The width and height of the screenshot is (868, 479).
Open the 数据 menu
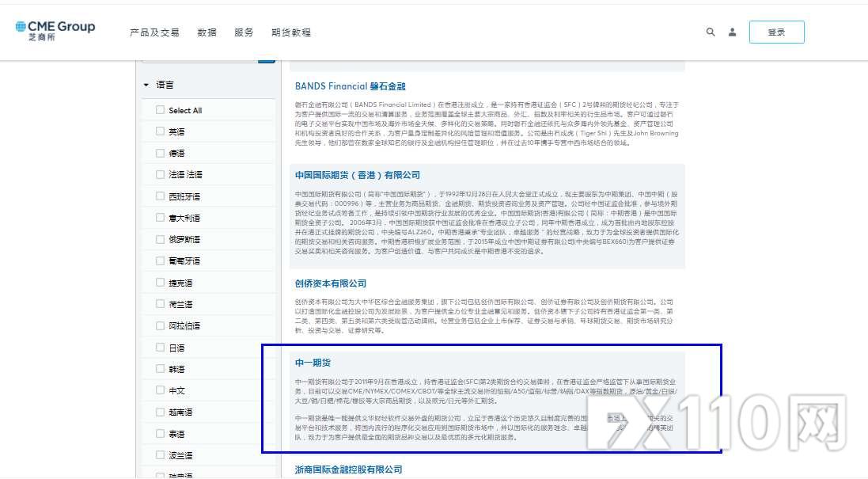pyautogui.click(x=207, y=32)
